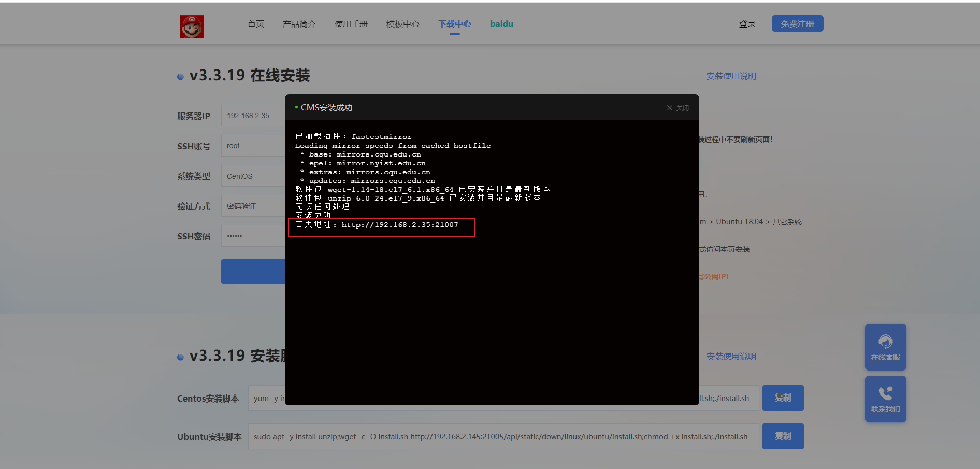Click the 登录 login link
This screenshot has height=469, width=980.
point(747,24)
